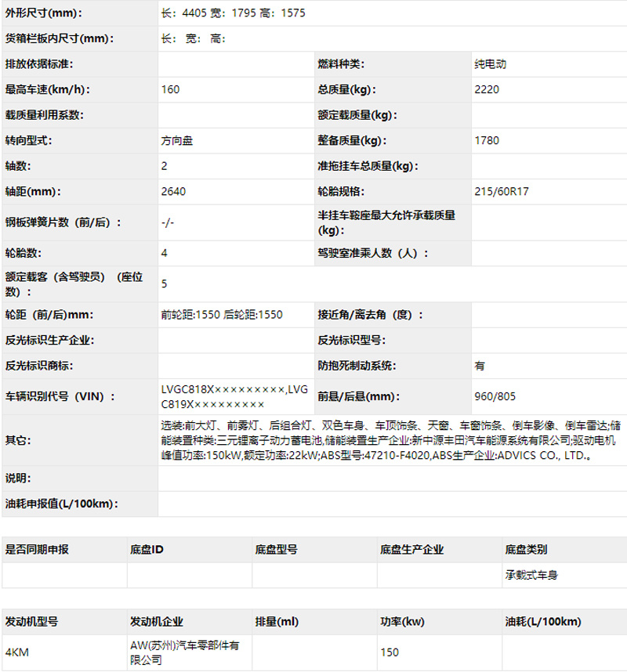Select tire spec 215/60R17
Image resolution: width=627 pixels, height=672 pixels.
click(502, 192)
